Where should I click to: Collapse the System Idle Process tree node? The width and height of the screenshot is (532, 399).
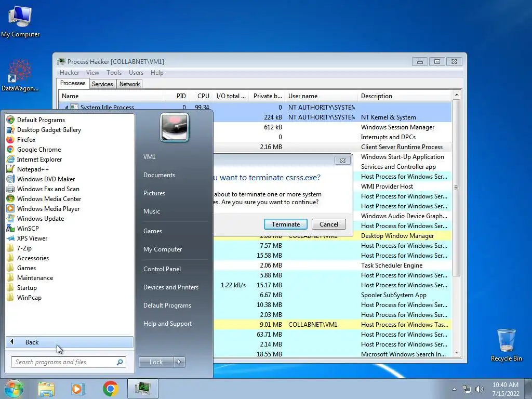(66, 107)
